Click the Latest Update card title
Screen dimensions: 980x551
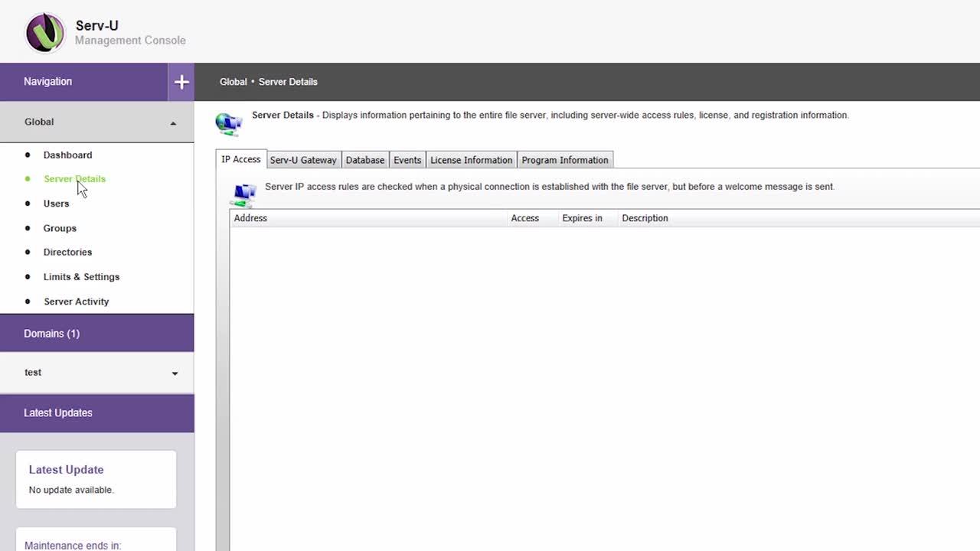(66, 470)
